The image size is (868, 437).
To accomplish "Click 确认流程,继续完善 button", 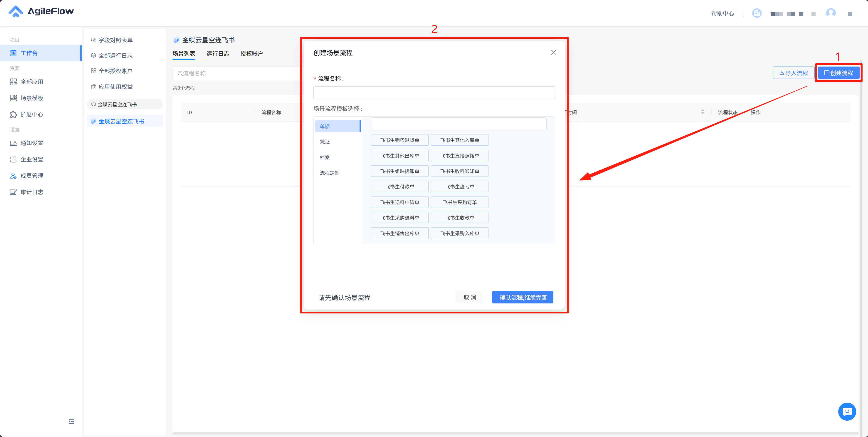I will (522, 297).
